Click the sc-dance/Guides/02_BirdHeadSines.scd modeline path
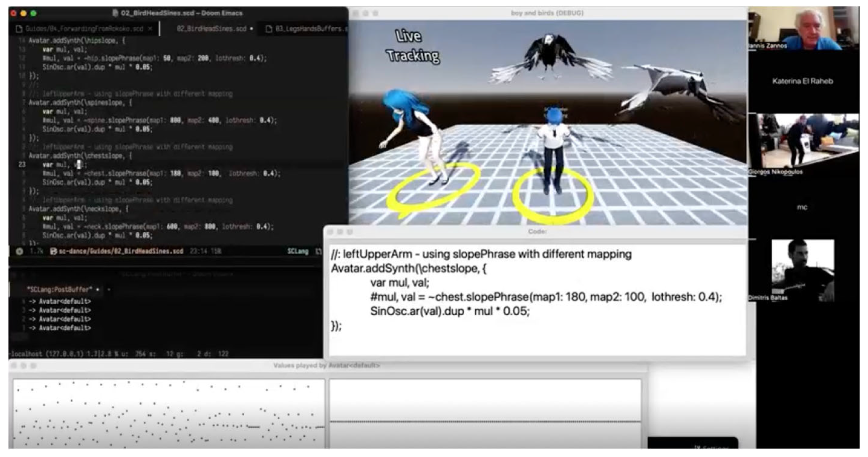 tap(121, 251)
